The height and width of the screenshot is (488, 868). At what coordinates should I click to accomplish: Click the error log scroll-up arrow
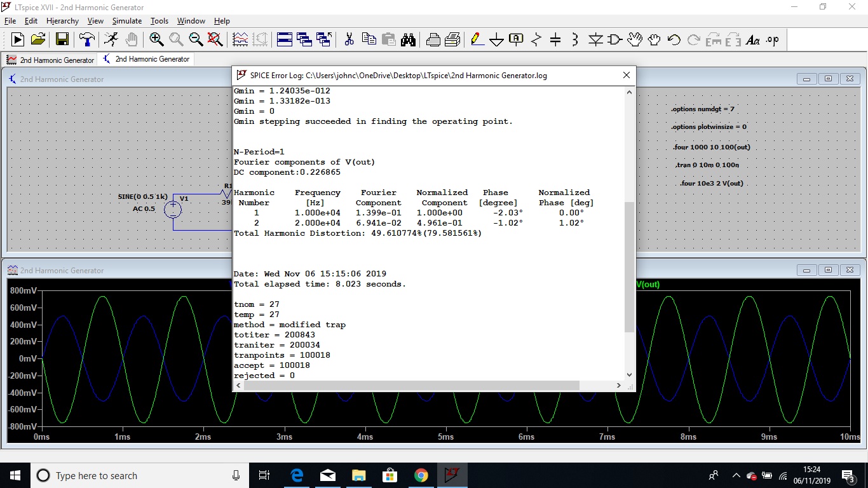click(x=629, y=92)
